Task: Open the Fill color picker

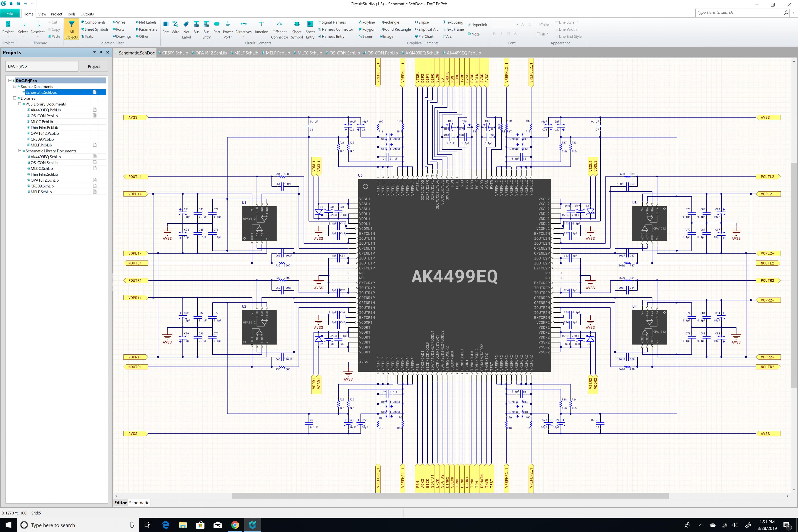Action: tap(543, 34)
